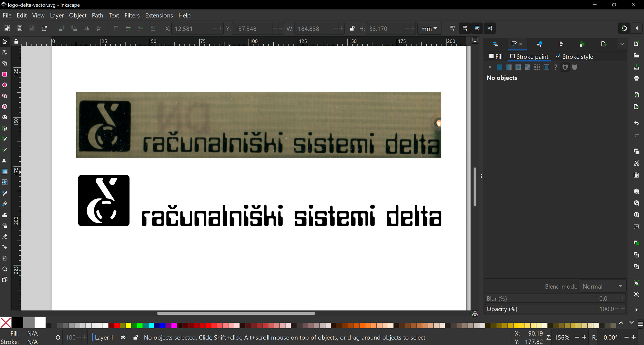The image size is (644, 345).
Task: Toggle Layer 1 lock
Action: 136,337
